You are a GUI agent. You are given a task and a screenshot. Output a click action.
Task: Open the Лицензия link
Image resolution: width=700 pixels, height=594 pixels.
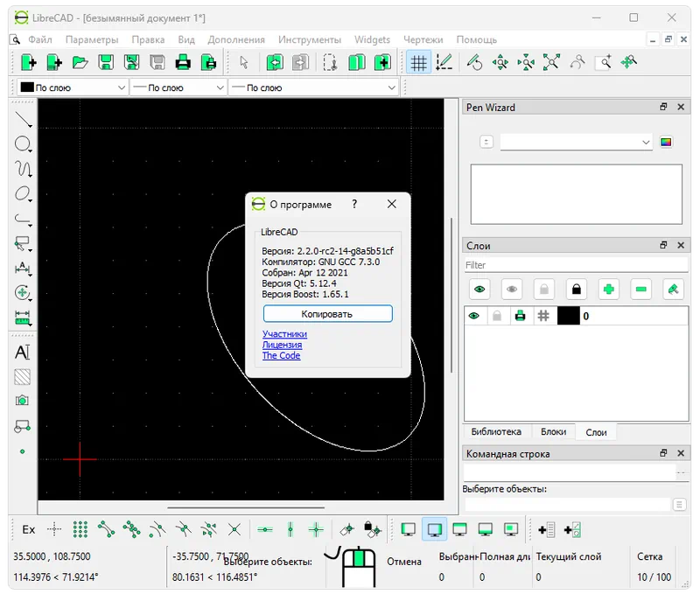pyautogui.click(x=282, y=345)
